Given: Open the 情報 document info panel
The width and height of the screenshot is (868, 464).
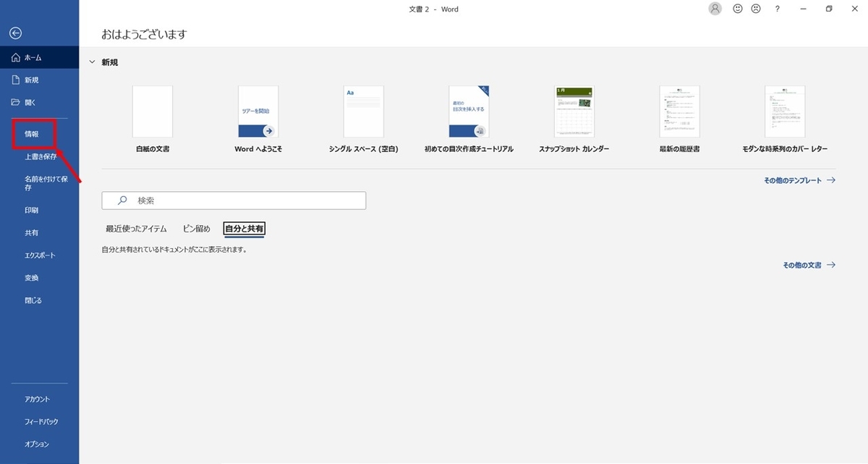Looking at the screenshot, I should tap(31, 135).
